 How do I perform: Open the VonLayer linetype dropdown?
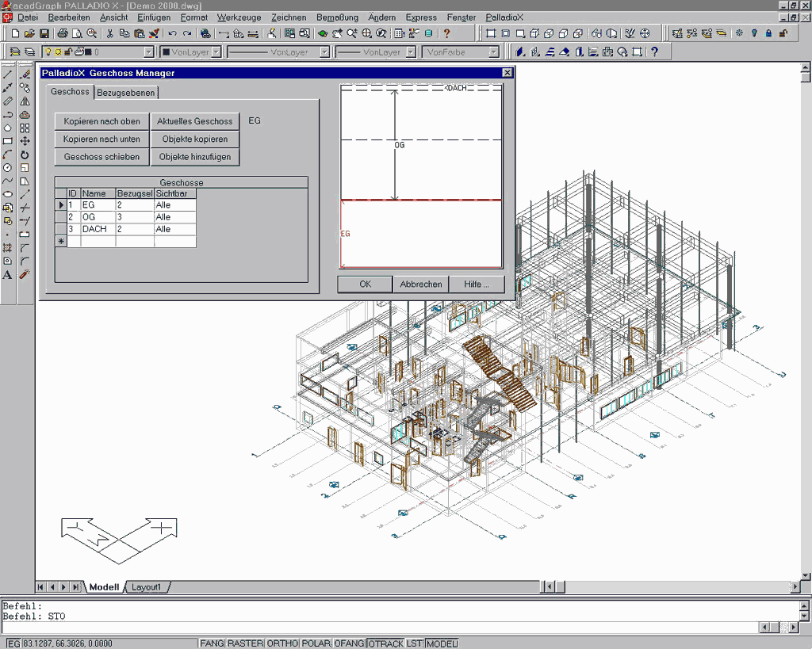[324, 52]
